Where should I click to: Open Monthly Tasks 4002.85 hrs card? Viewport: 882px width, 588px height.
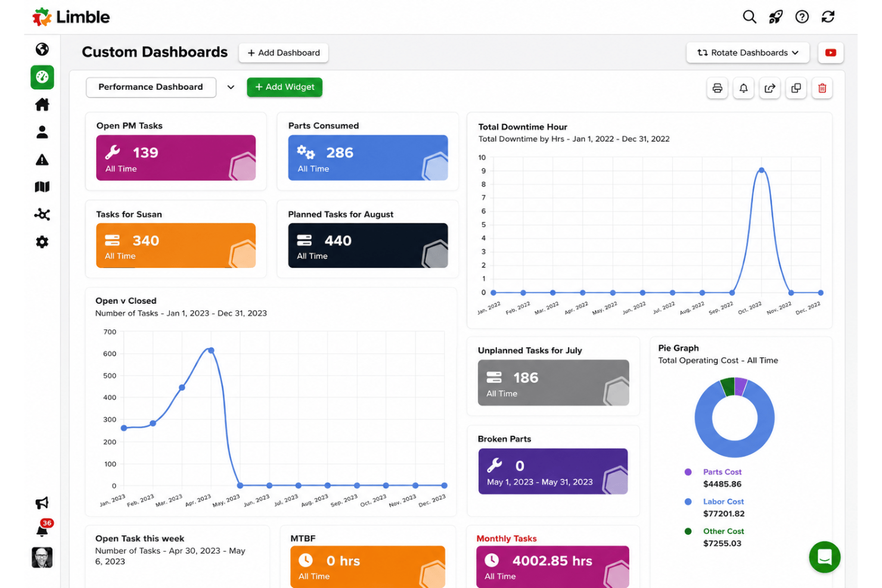(x=553, y=567)
